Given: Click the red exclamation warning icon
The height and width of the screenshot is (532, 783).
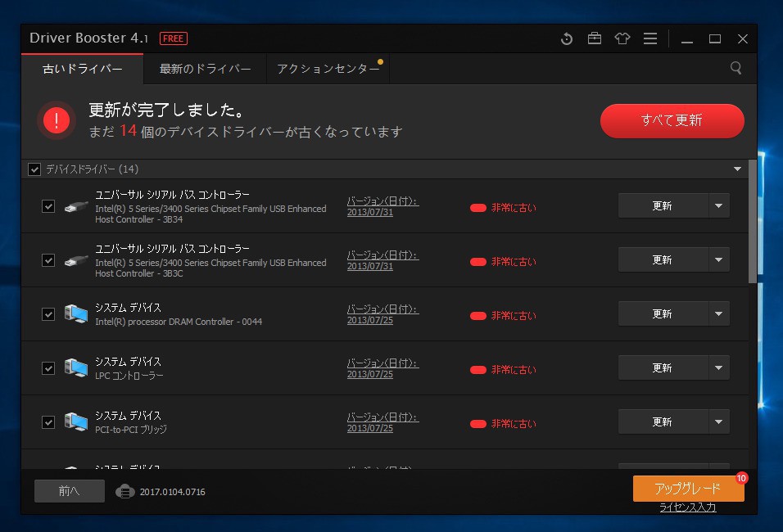Looking at the screenshot, I should coord(57,120).
